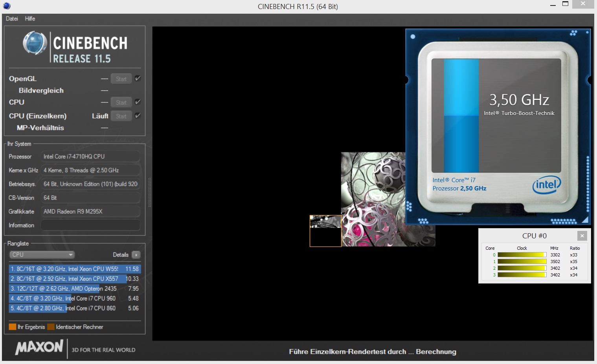Click the x35 ratio value
The image size is (597, 364).
pyautogui.click(x=574, y=262)
